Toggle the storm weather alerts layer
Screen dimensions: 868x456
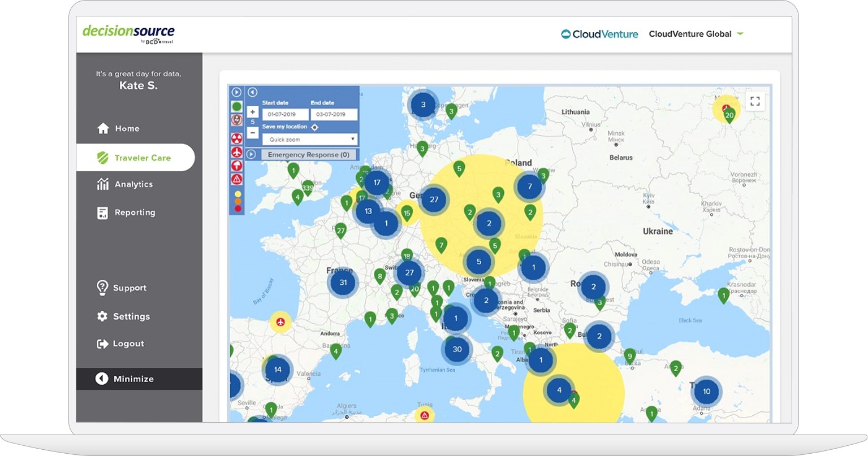coord(237,166)
